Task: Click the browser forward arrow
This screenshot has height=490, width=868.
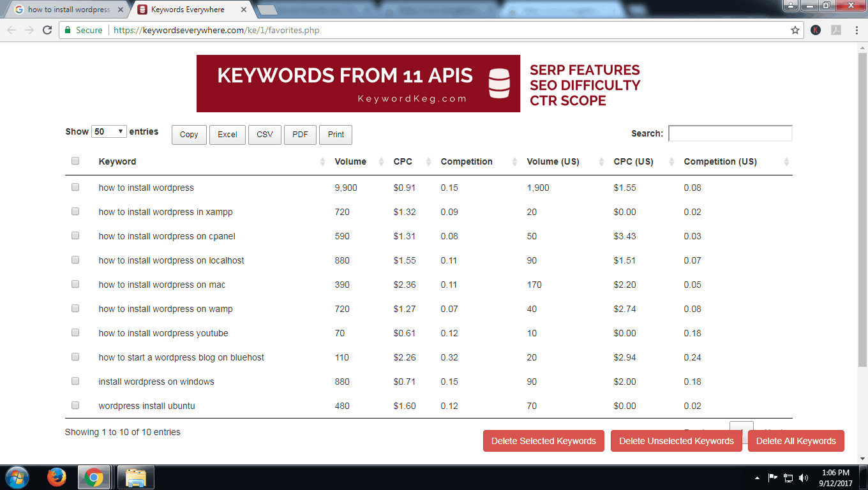Action: click(x=29, y=30)
